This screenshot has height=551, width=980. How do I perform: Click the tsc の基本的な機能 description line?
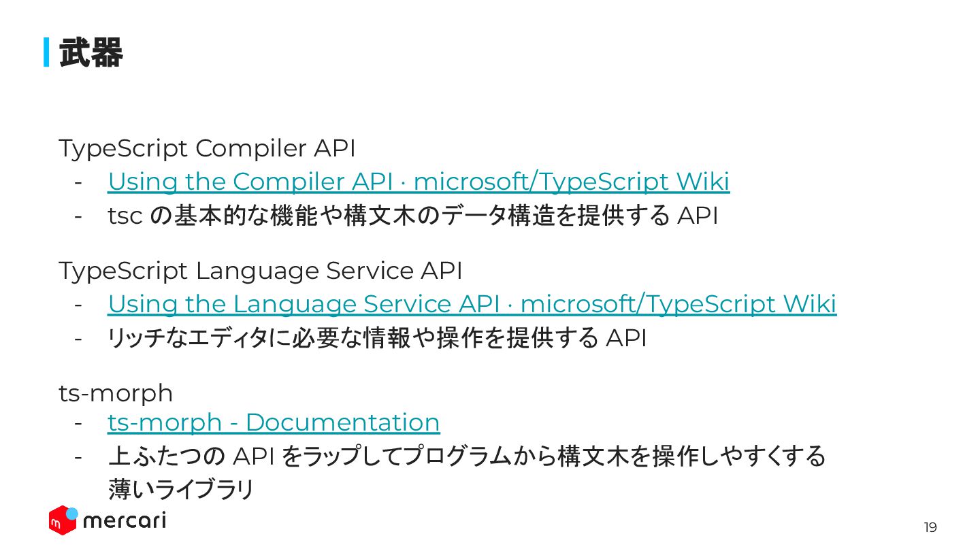tap(413, 216)
